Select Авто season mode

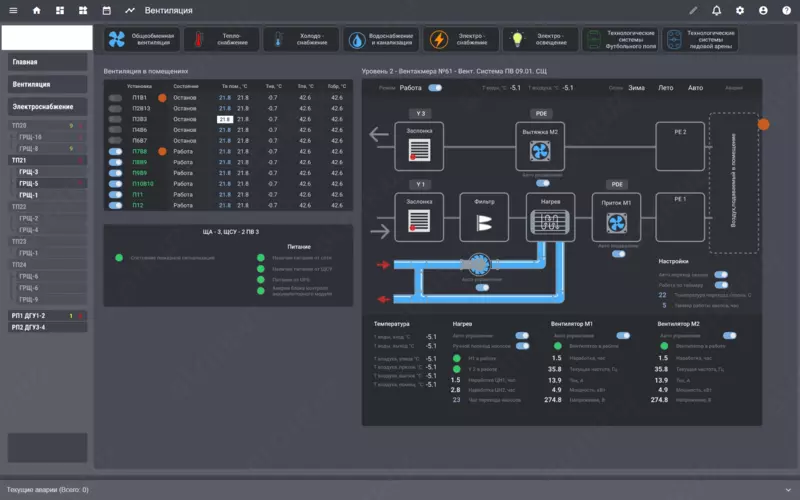coord(695,88)
